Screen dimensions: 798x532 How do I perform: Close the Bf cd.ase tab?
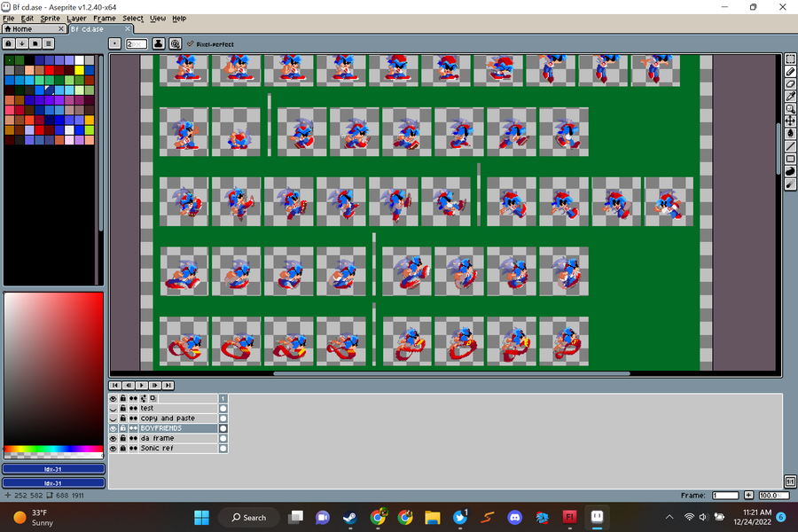tap(128, 29)
